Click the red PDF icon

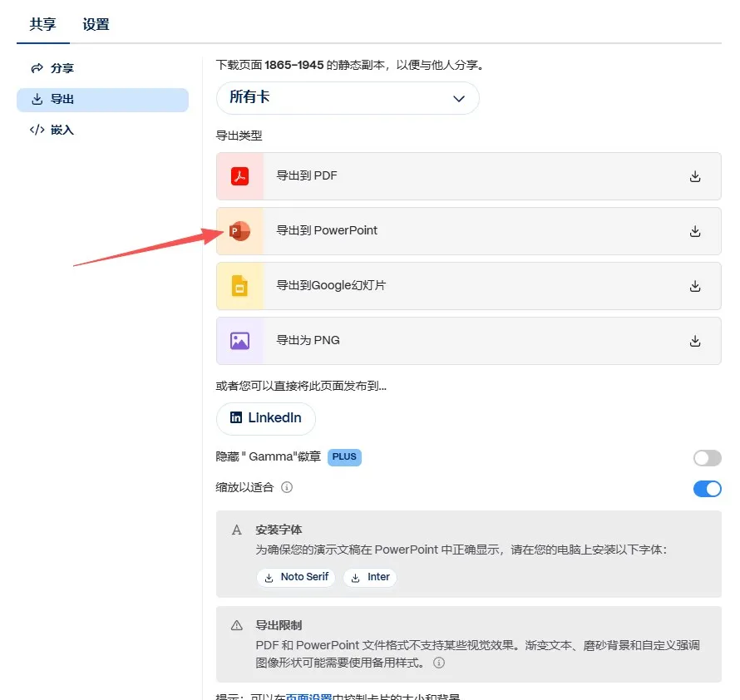239,176
